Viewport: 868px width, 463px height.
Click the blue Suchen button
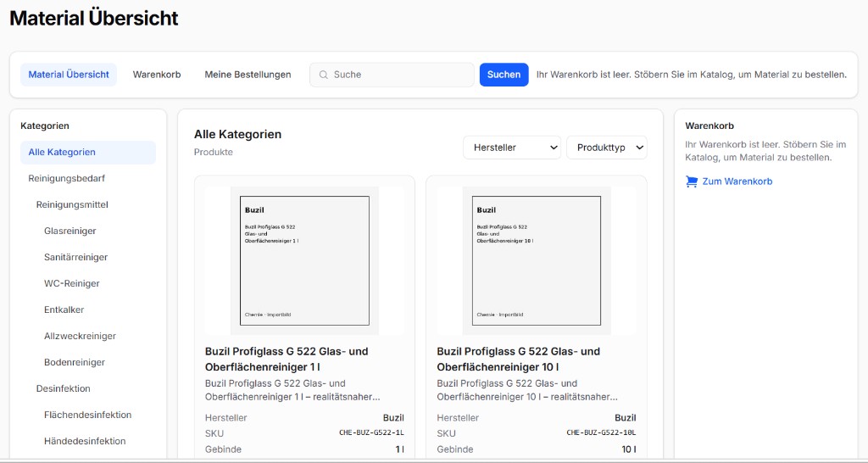pos(504,75)
